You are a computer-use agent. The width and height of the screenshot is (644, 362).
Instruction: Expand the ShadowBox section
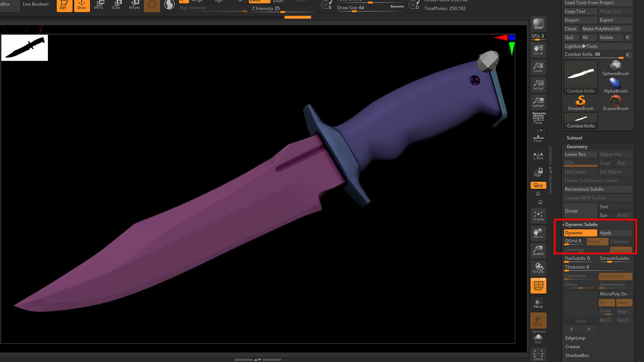click(577, 356)
